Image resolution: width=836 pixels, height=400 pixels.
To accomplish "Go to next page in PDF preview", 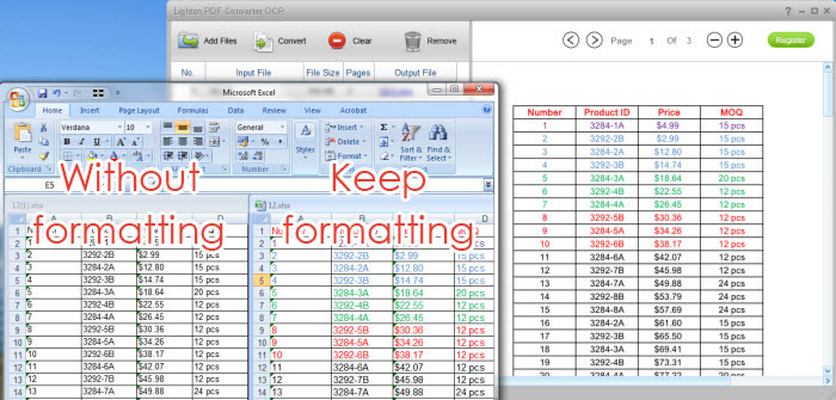I will click(594, 40).
